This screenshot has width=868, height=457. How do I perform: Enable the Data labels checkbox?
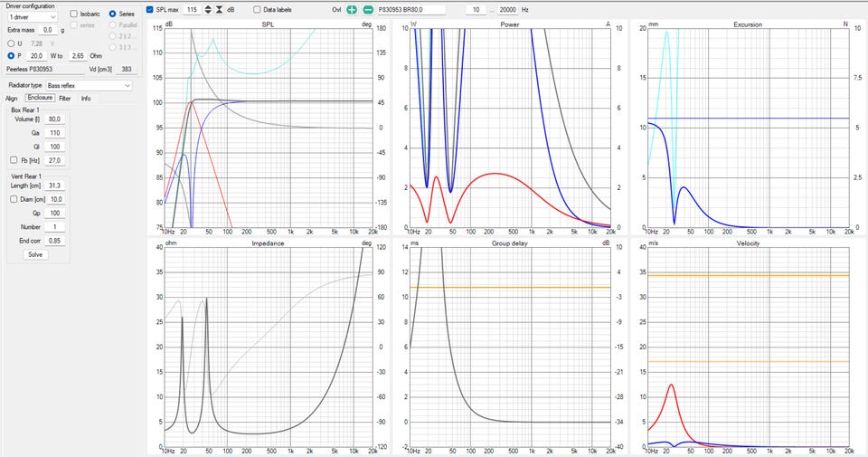(258, 9)
